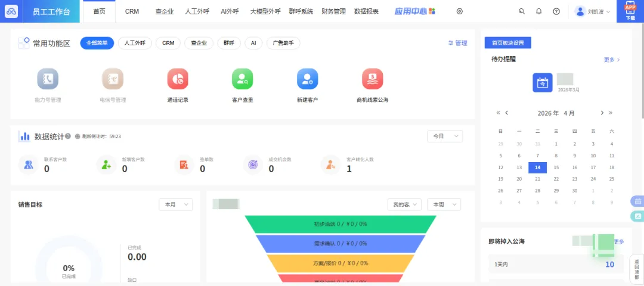Open the CRM menu
The image size is (644, 286).
point(132,11)
